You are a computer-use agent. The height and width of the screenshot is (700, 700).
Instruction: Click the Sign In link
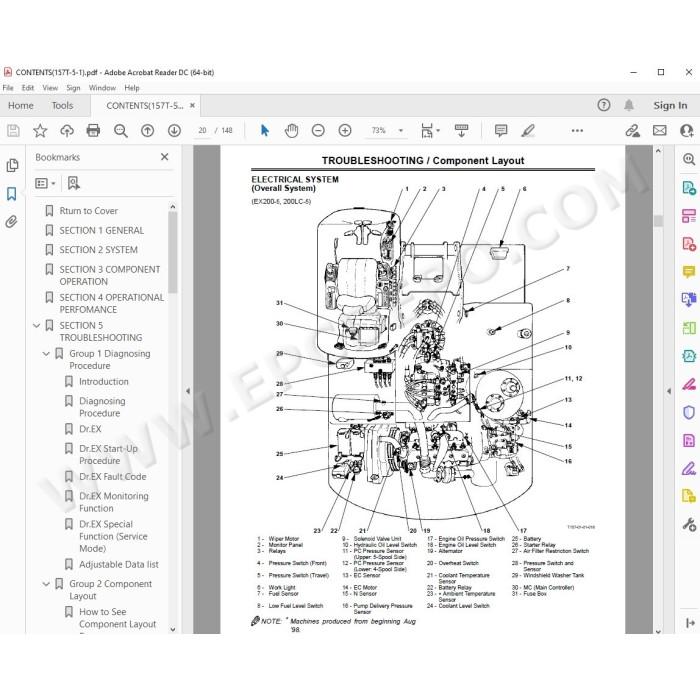(670, 105)
